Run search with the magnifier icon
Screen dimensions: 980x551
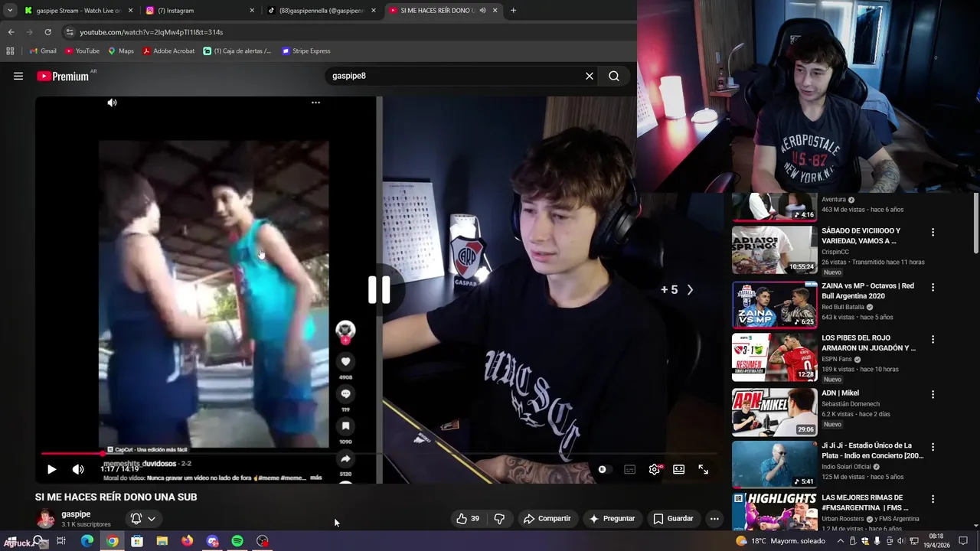tap(614, 76)
